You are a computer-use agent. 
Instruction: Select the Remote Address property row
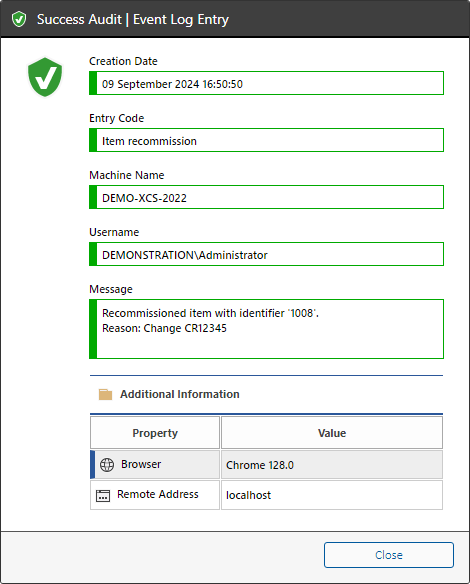click(266, 495)
